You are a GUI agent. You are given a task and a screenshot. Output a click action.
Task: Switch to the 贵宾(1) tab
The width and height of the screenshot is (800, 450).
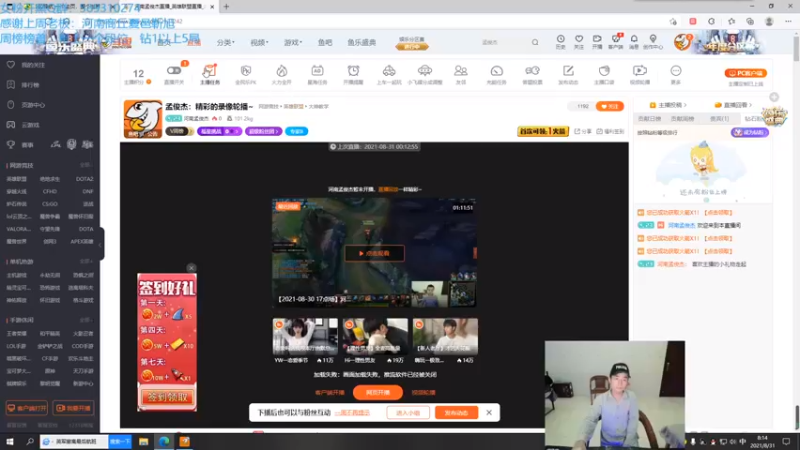point(719,118)
